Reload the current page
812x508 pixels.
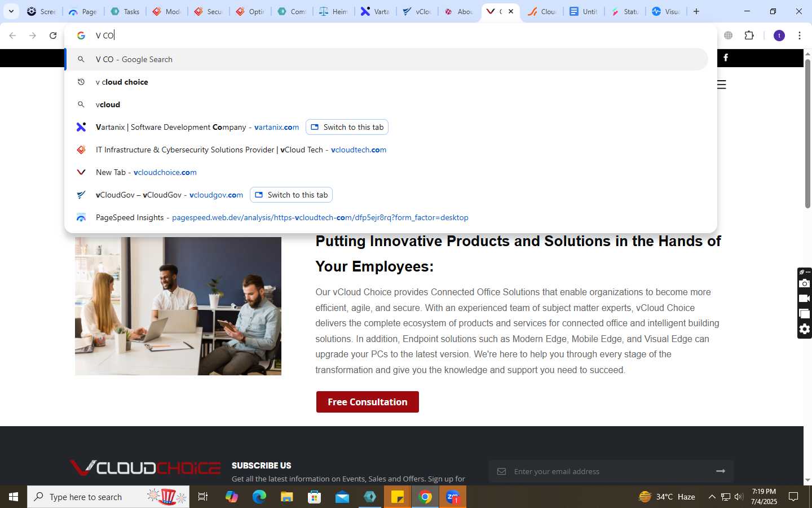(53, 36)
